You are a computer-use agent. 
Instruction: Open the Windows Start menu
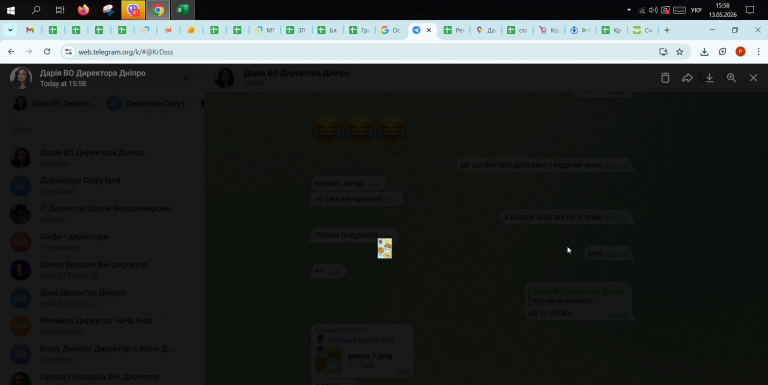(10, 10)
